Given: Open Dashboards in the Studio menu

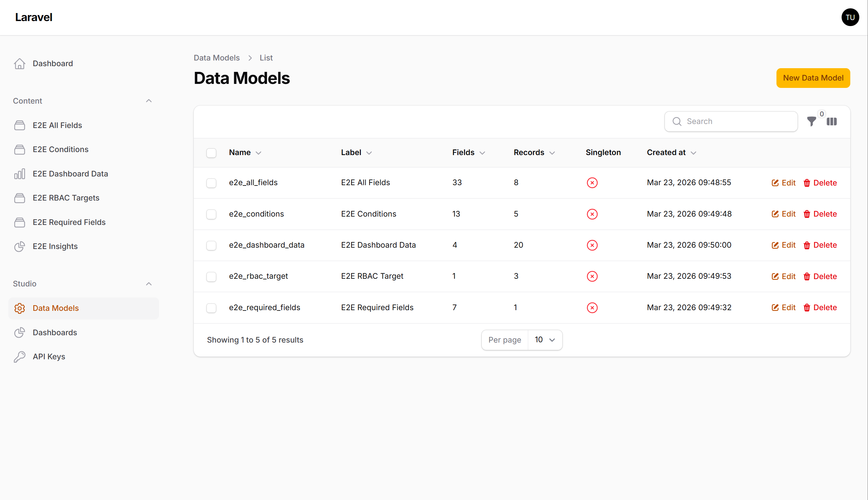Looking at the screenshot, I should (55, 333).
